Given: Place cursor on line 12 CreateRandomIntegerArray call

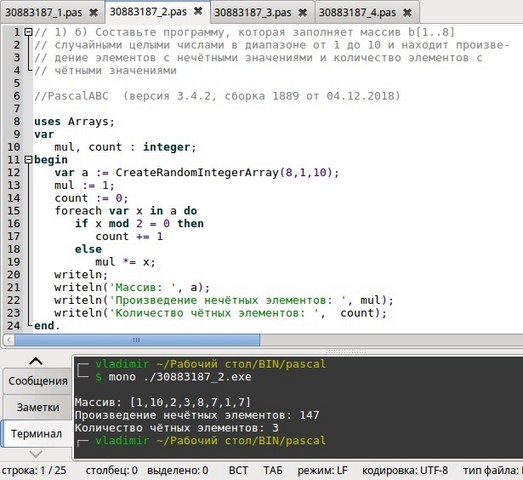Looking at the screenshot, I should pyautogui.click(x=197, y=172).
